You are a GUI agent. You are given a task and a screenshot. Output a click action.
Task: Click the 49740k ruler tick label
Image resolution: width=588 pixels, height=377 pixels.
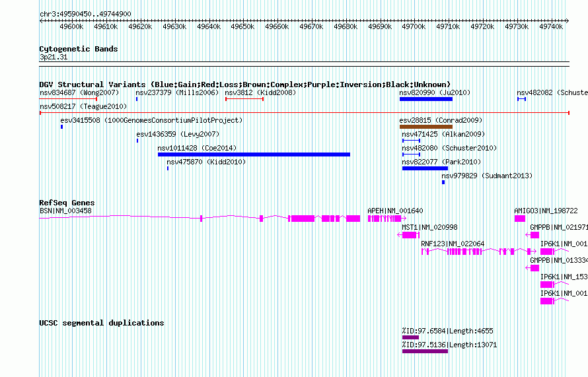[551, 26]
